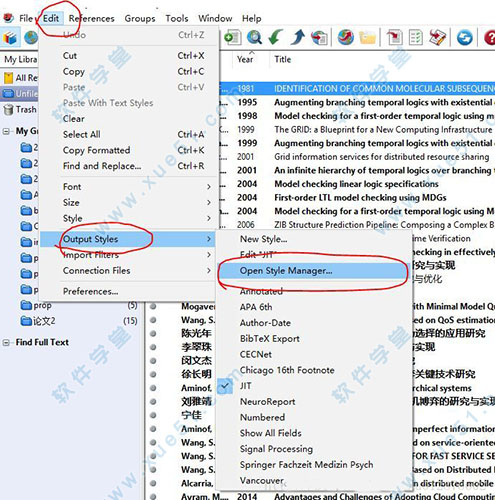Viewport: 495px width, 500px height.
Task: Open the File menu
Action: click(x=26, y=18)
